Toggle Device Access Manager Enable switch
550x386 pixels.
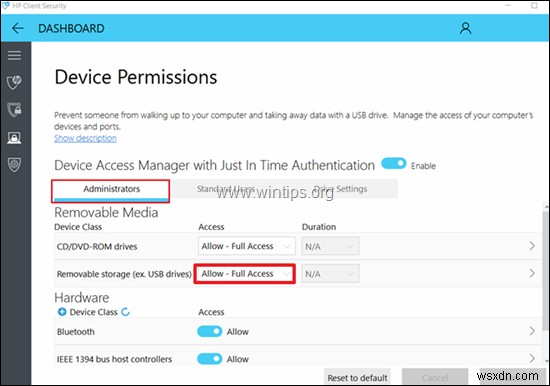click(x=394, y=164)
